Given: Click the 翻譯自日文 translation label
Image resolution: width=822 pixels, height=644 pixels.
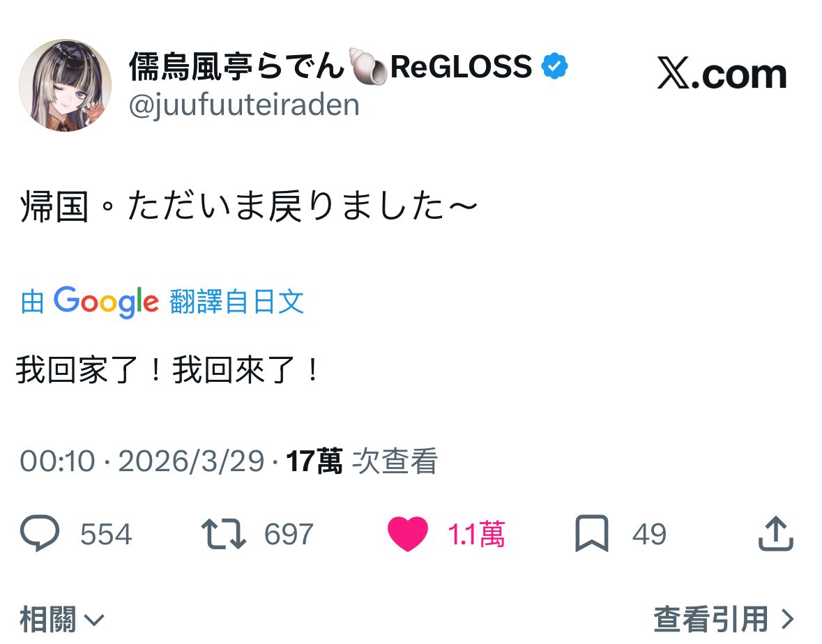Looking at the screenshot, I should pyautogui.click(x=236, y=302).
